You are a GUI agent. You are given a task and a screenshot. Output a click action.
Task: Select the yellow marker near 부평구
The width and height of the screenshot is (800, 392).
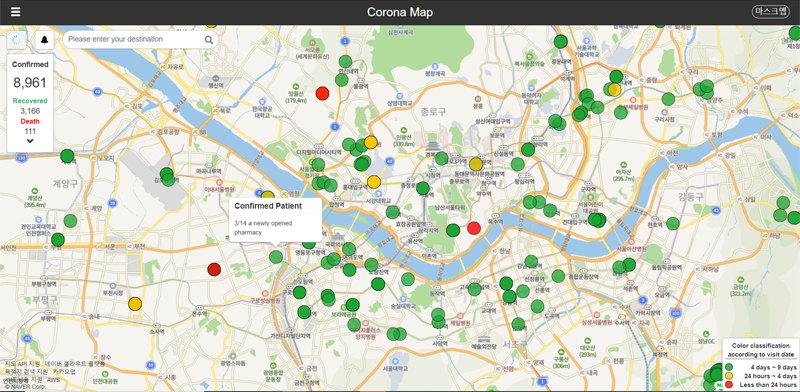(135, 304)
